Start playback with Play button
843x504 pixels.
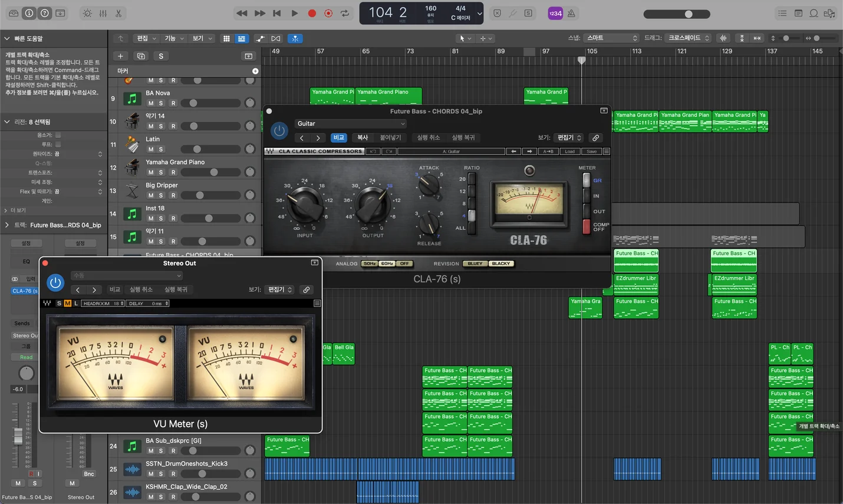[295, 13]
